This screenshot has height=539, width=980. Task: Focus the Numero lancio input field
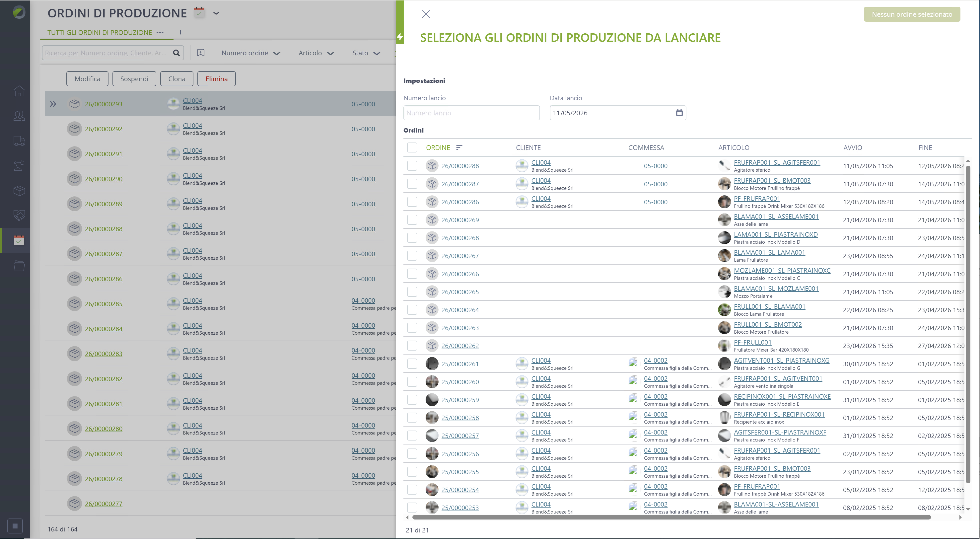[x=471, y=113]
